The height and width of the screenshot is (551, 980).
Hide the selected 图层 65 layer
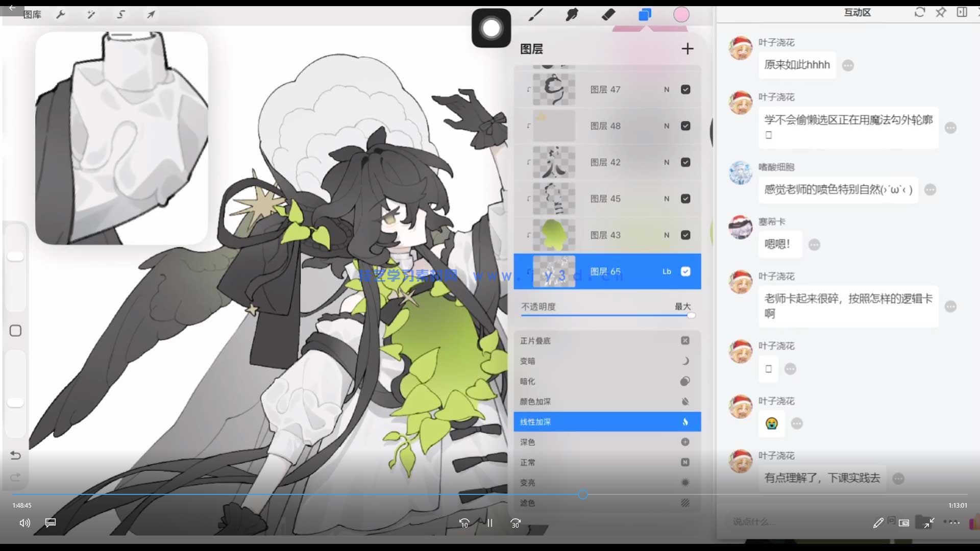(685, 271)
